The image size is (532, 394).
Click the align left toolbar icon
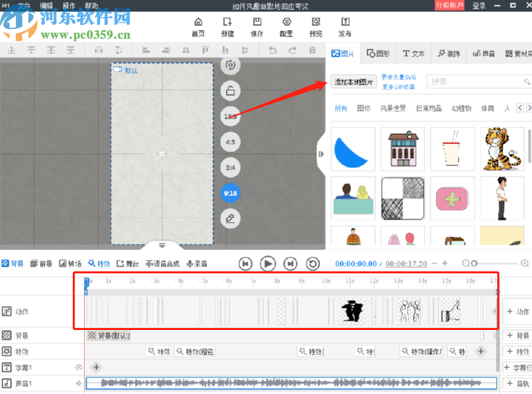[x=146, y=50]
